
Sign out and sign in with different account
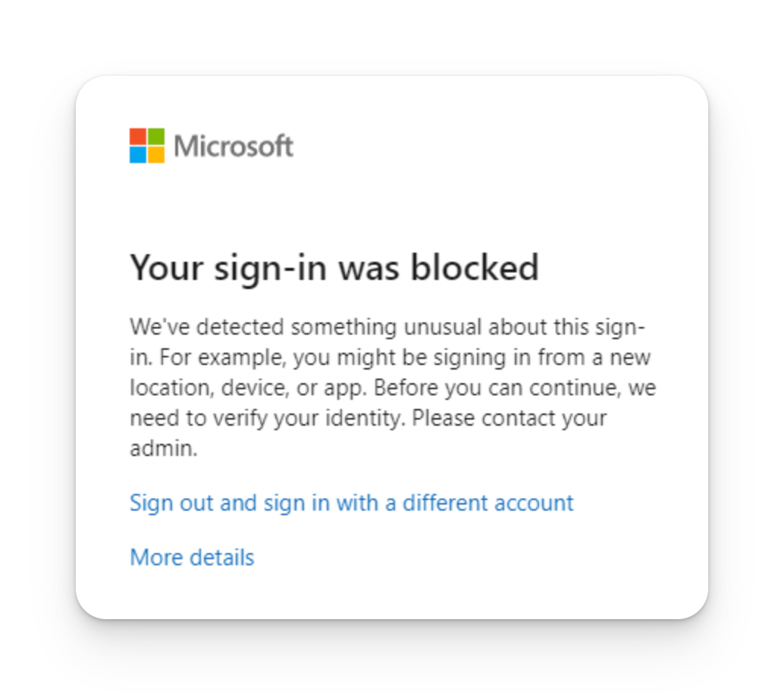(351, 503)
